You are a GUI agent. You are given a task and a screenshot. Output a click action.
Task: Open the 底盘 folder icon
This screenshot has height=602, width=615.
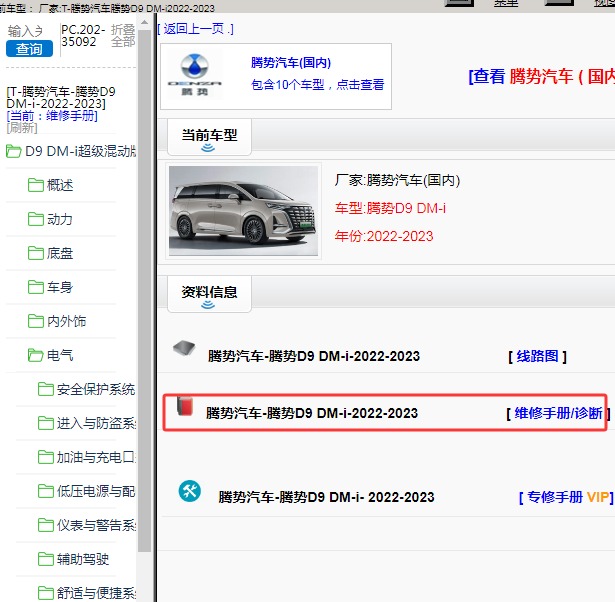pyautogui.click(x=36, y=253)
